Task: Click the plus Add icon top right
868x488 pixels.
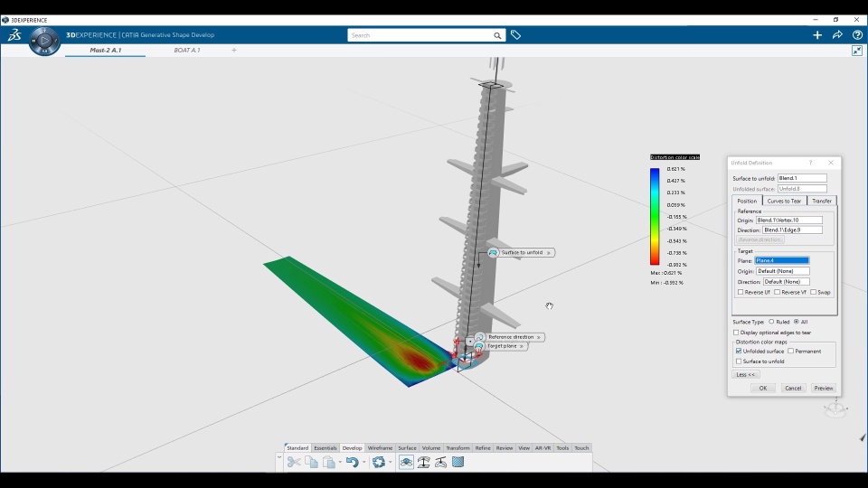Action: point(817,35)
